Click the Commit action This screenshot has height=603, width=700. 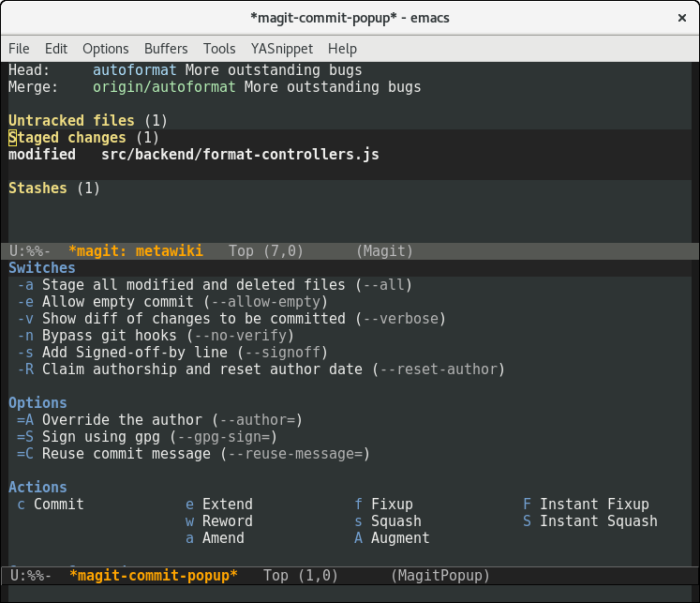click(x=58, y=505)
